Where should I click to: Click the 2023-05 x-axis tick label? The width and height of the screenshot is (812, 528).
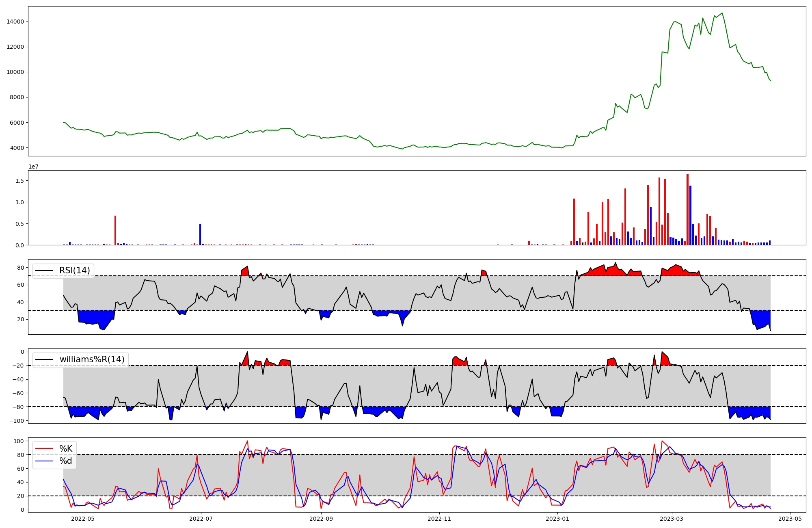[790, 519]
